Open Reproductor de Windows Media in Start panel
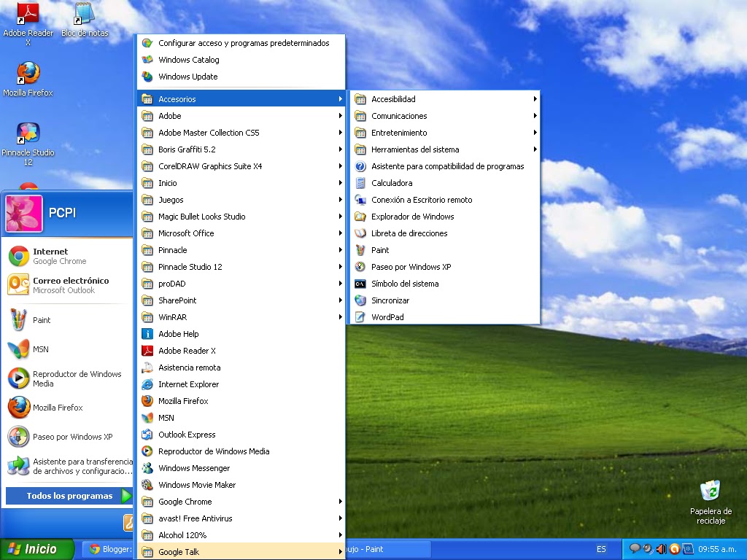This screenshot has width=747, height=560. tap(66, 378)
